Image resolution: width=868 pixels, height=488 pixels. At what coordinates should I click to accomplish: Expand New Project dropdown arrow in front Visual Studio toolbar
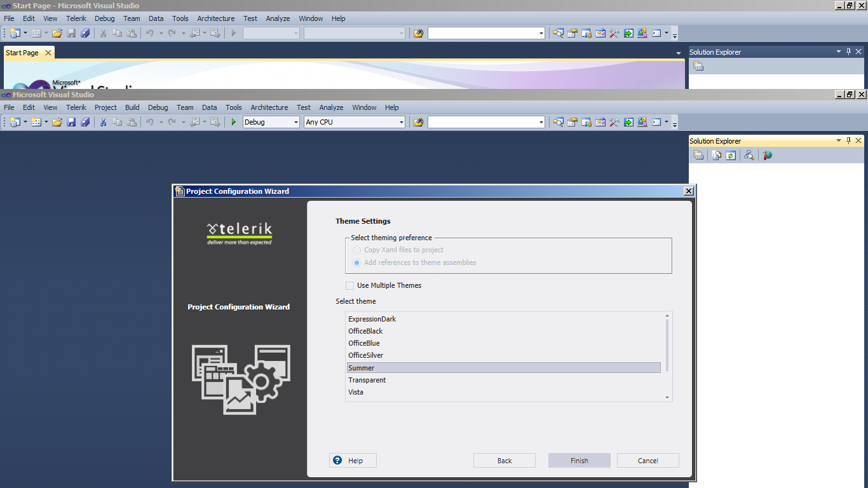pos(25,122)
